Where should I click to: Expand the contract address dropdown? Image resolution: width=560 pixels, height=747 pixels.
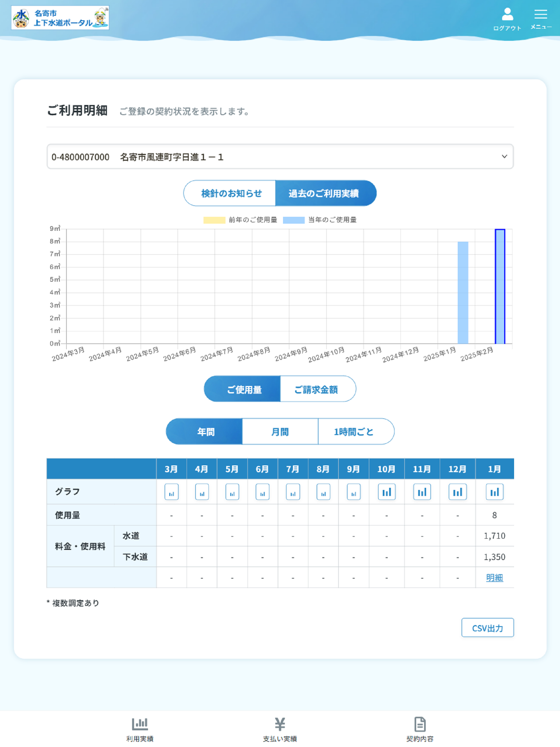coord(280,157)
